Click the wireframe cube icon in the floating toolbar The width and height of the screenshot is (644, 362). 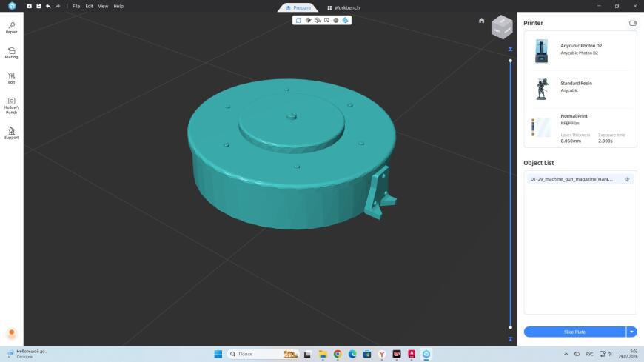click(318, 20)
